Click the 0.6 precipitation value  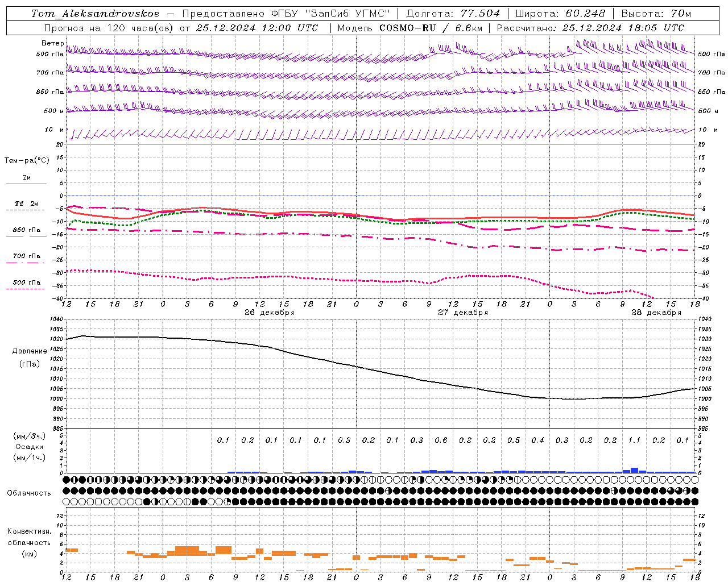click(x=441, y=440)
